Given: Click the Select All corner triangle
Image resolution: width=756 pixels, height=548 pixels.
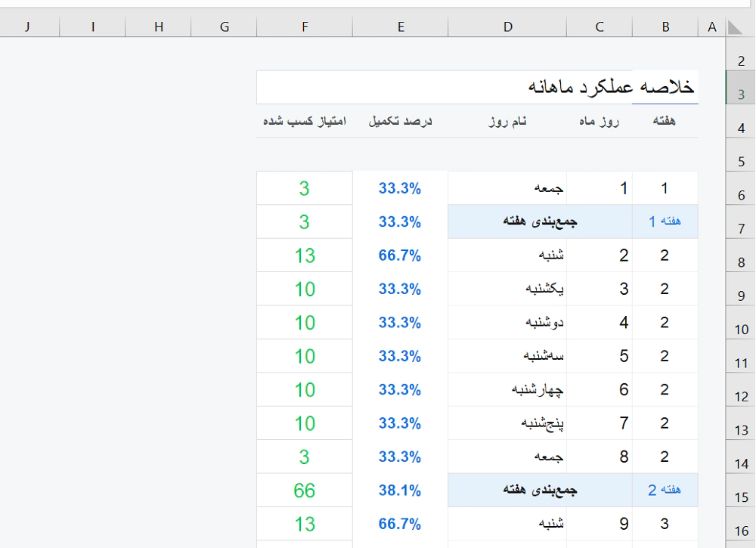Looking at the screenshot, I should [x=735, y=27].
